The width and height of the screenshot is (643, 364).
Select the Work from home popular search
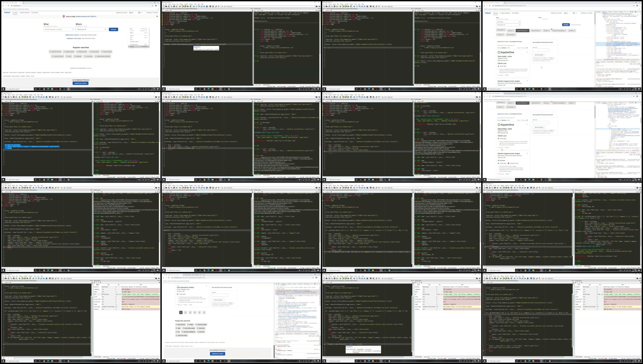click(55, 52)
